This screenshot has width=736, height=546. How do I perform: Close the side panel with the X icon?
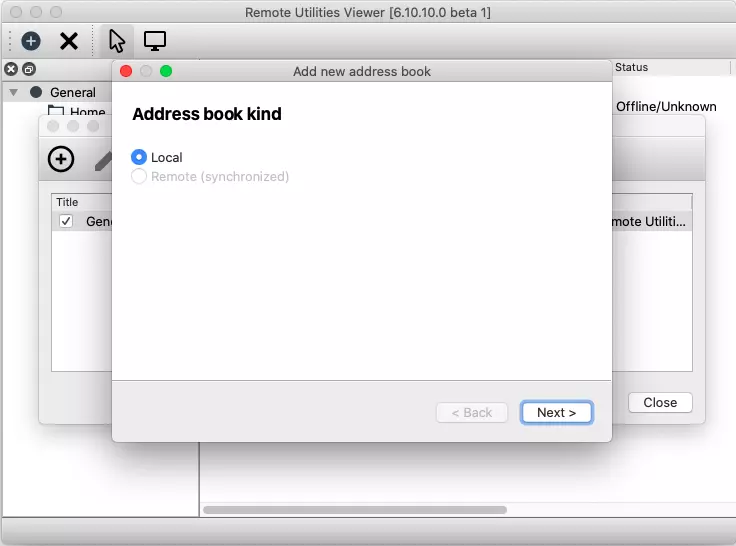[11, 69]
